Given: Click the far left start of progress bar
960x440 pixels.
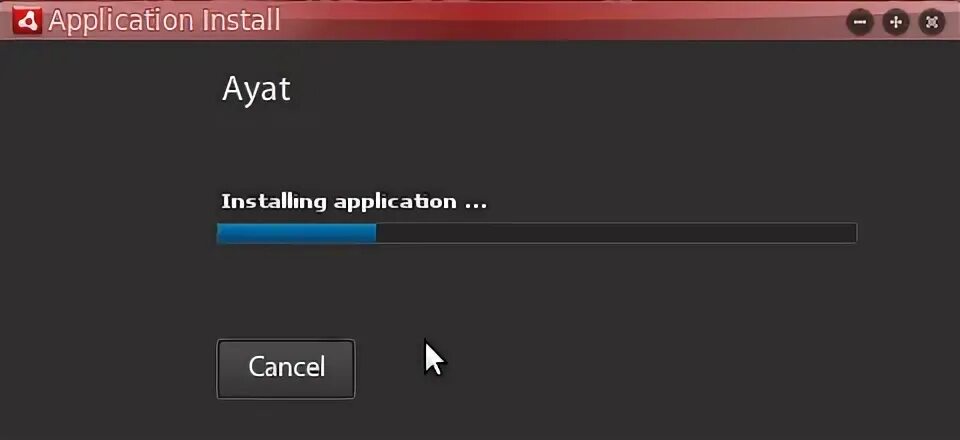Looking at the screenshot, I should coord(220,233).
